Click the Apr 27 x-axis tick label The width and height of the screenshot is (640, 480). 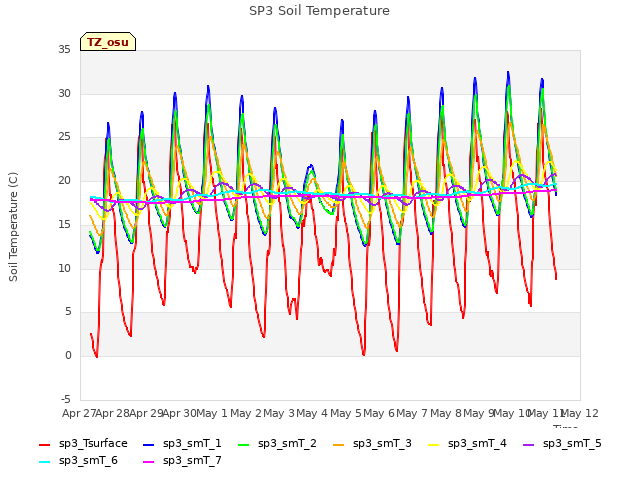pyautogui.click(x=79, y=413)
